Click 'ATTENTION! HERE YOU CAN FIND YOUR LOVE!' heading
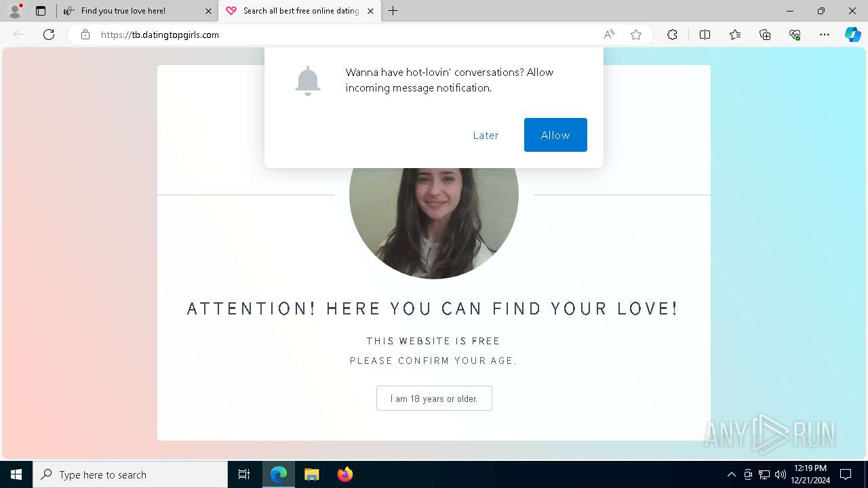Image resolution: width=868 pixels, height=488 pixels. point(433,309)
